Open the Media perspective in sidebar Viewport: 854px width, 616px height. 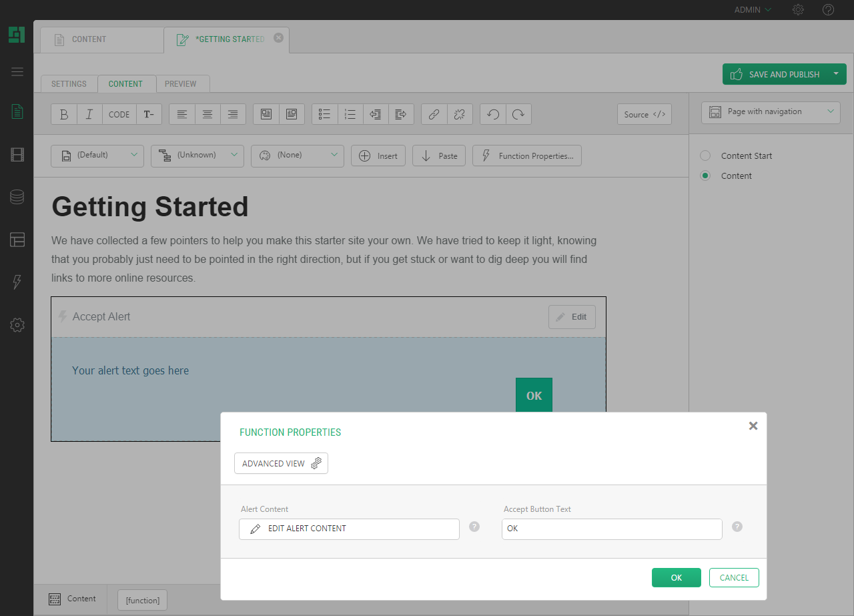(x=17, y=155)
